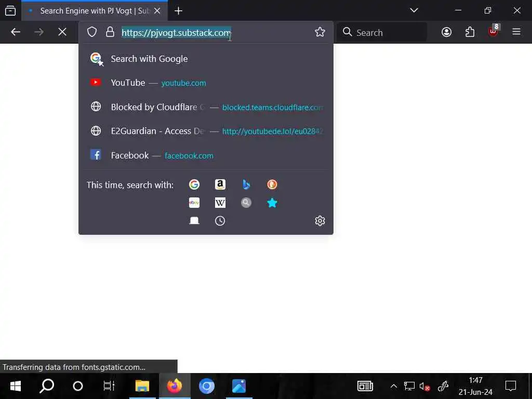Open Chromium browser from the taskbar
The height and width of the screenshot is (399, 532).
[206, 386]
